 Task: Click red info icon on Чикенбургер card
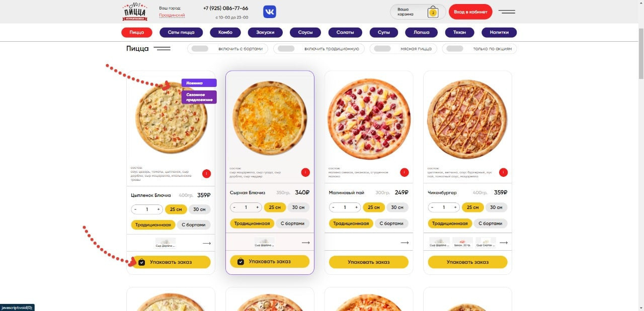click(504, 172)
